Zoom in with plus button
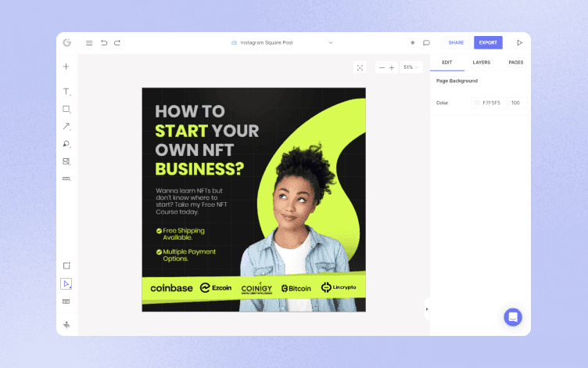 (x=392, y=67)
